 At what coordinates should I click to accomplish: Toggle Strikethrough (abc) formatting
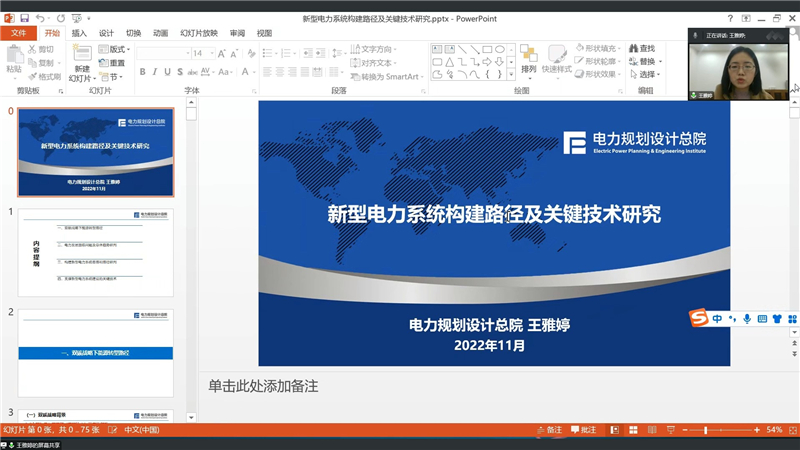coord(193,72)
